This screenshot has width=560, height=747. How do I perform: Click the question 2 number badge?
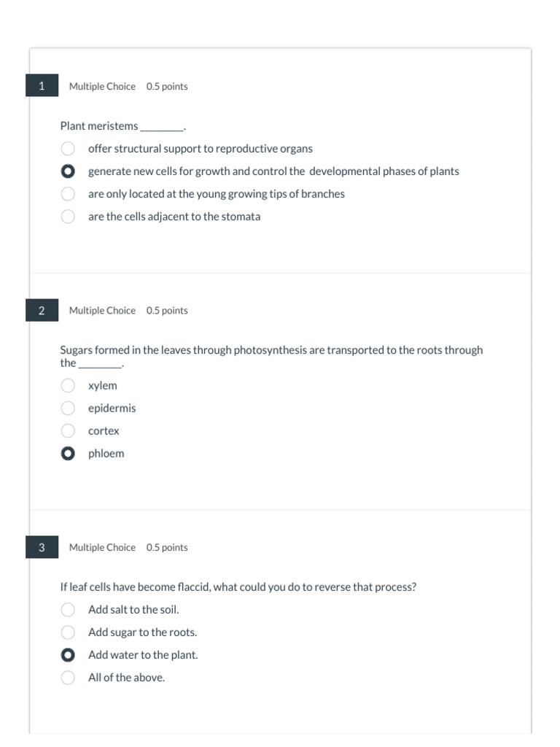click(x=42, y=311)
